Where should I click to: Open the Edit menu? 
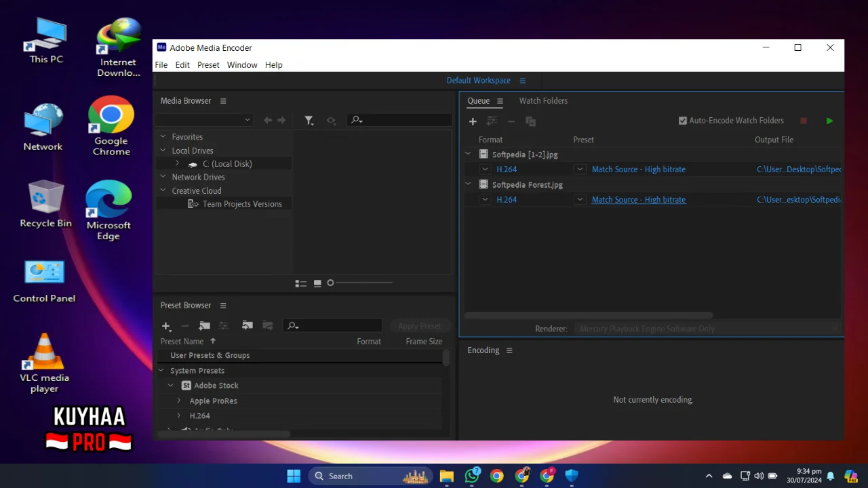pos(182,65)
